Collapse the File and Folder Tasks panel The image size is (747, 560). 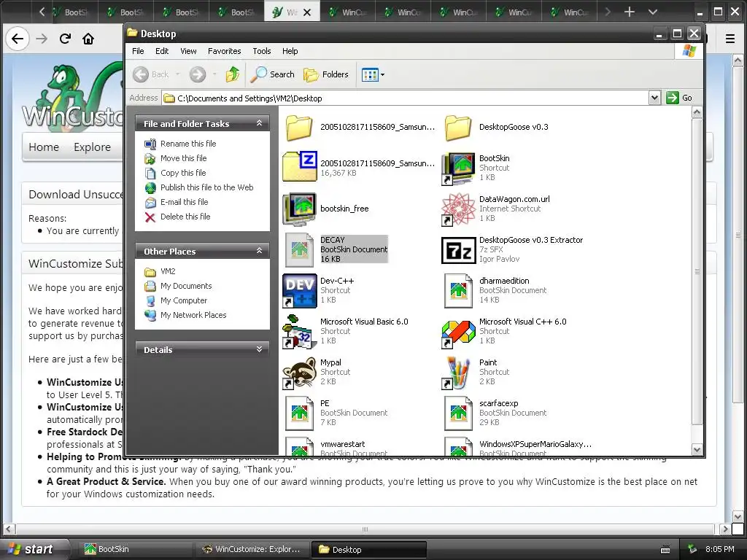259,123
